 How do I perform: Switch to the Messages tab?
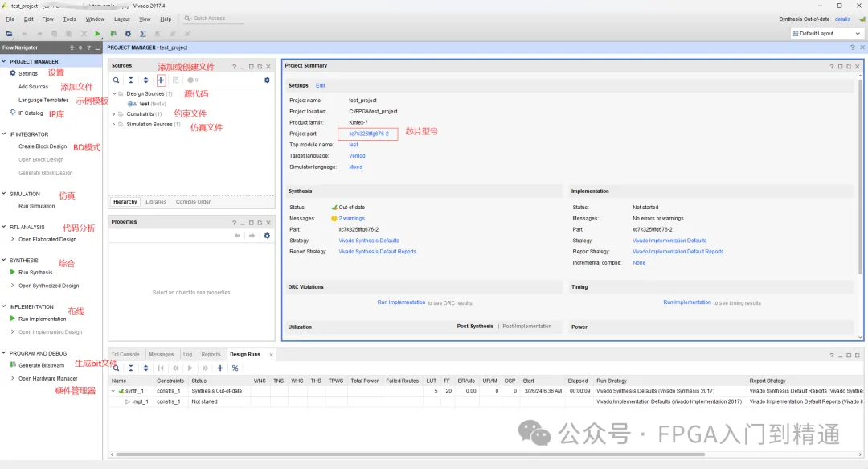click(x=161, y=354)
